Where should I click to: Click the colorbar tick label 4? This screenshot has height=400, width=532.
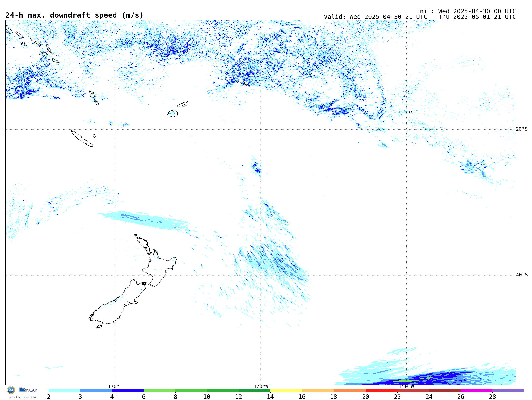pyautogui.click(x=112, y=397)
